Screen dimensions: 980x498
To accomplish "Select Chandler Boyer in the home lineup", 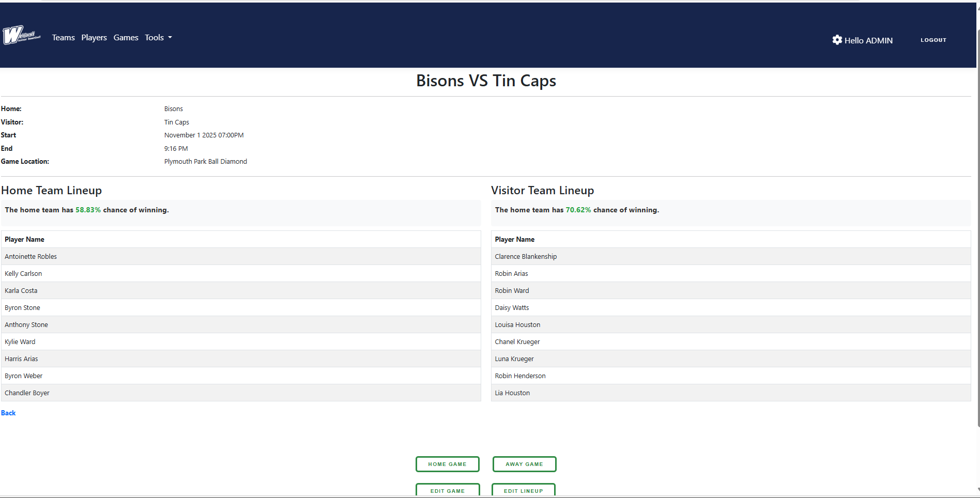I will [27, 393].
